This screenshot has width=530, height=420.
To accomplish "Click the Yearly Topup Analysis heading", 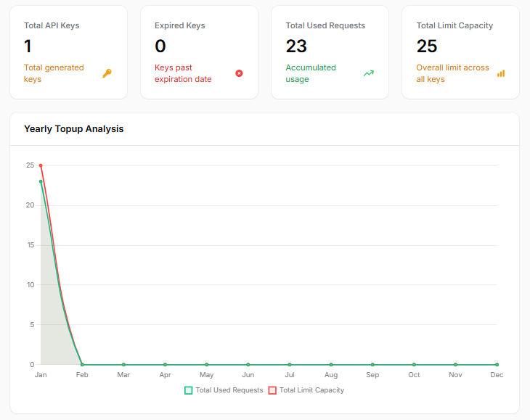I will click(x=74, y=129).
